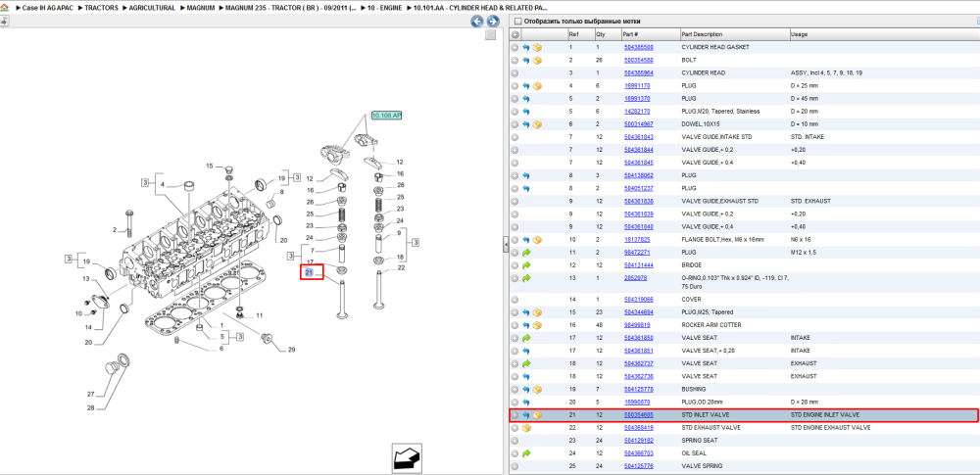
Task: Collapse the panel with the splitter arrow
Action: click(x=506, y=246)
